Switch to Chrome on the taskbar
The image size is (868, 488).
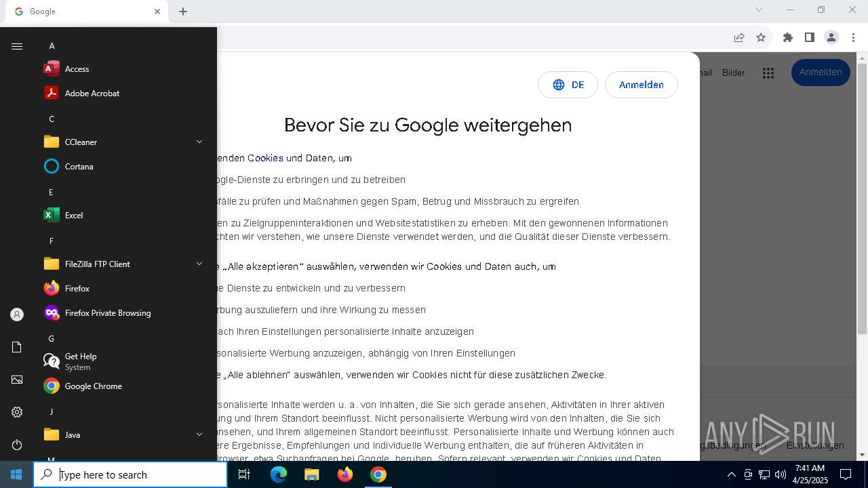click(x=378, y=474)
